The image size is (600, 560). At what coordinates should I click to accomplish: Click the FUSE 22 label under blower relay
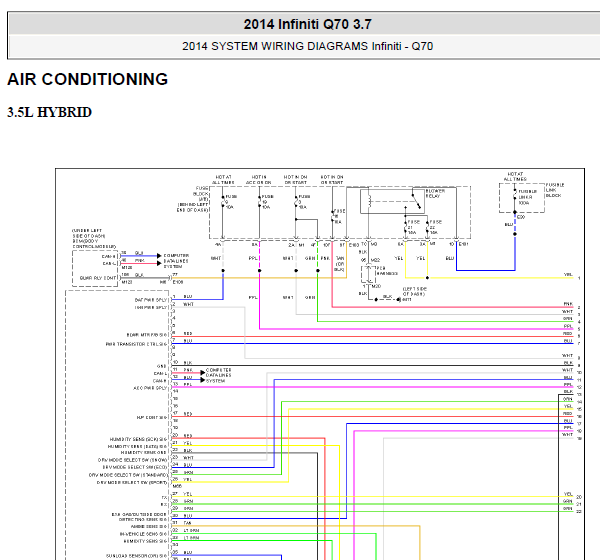point(435,227)
